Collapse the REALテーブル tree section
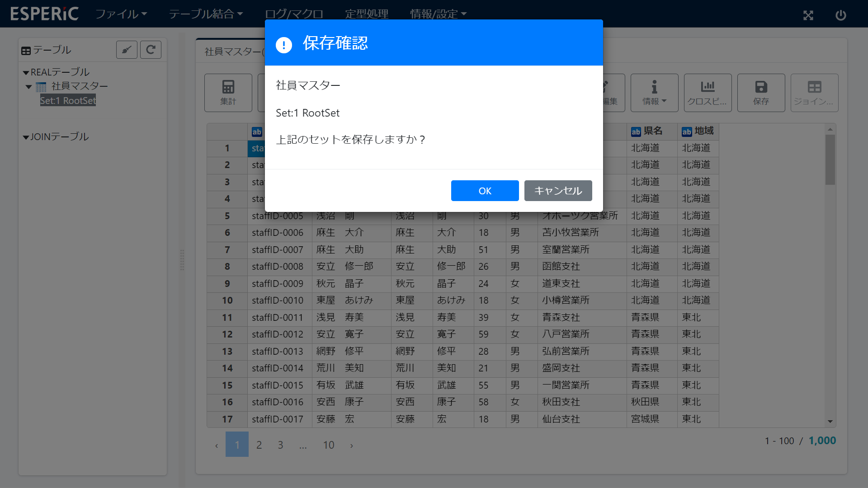The height and width of the screenshot is (488, 868). coord(26,71)
